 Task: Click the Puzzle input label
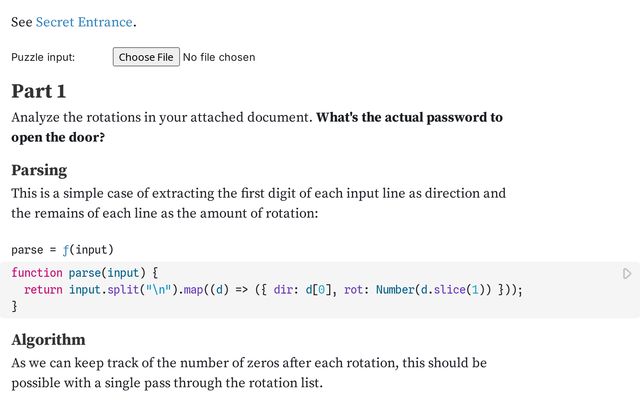pyautogui.click(x=43, y=57)
